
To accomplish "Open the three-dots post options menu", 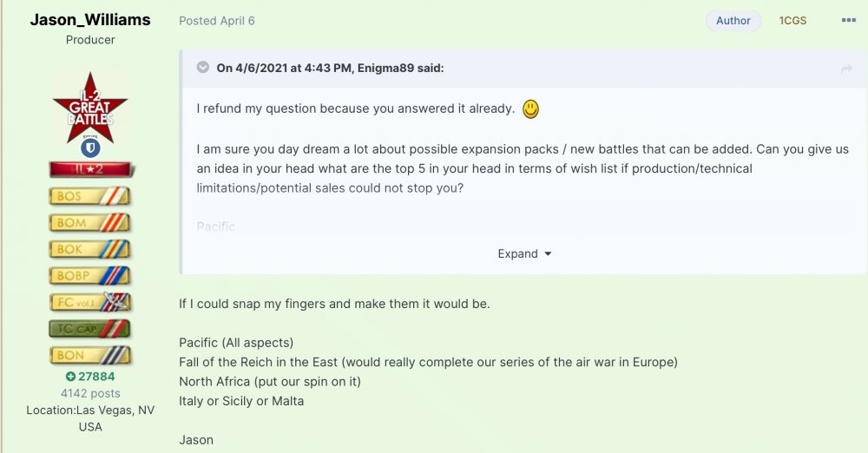I will tap(848, 21).
